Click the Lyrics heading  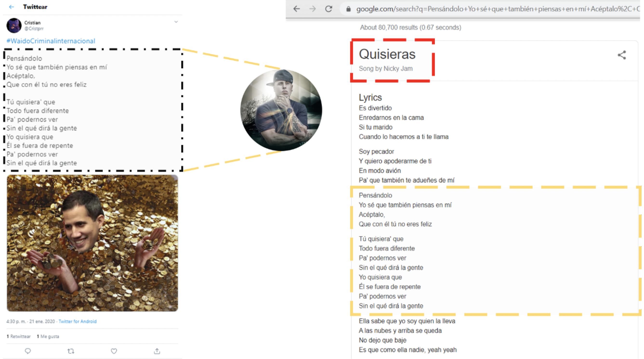coord(370,97)
